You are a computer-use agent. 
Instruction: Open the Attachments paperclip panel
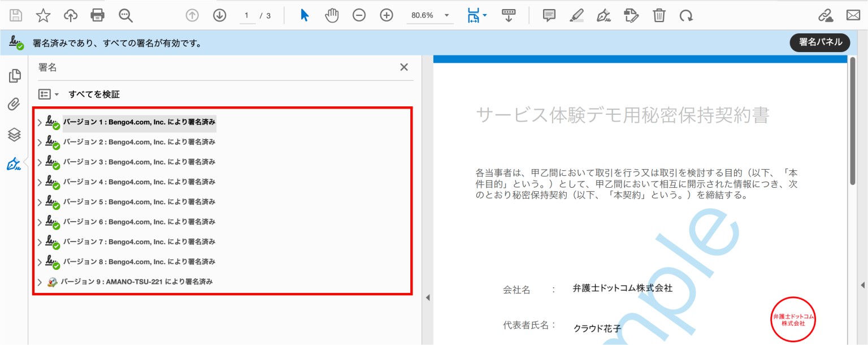pos(14,104)
